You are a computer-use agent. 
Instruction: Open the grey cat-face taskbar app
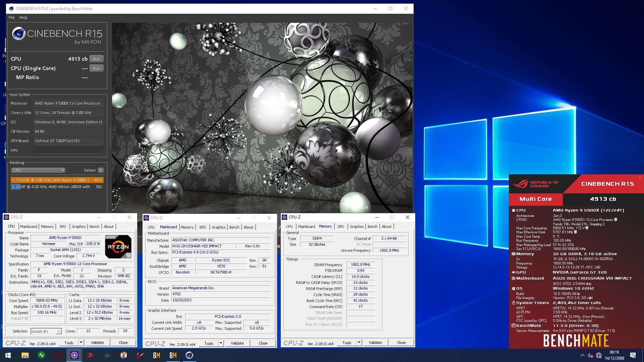point(107,355)
